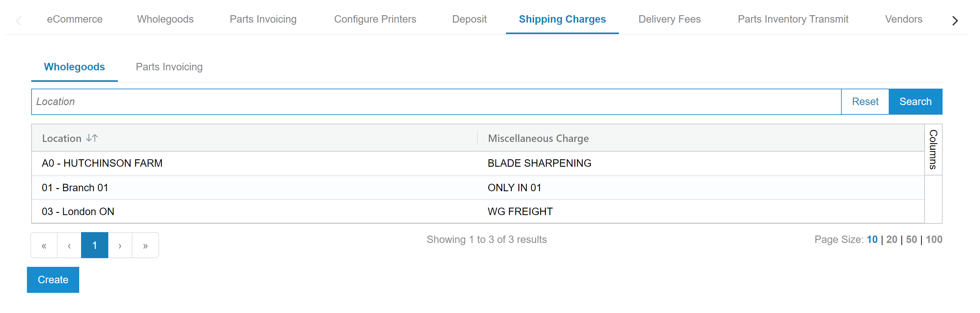Reset the location search filter

(x=865, y=102)
